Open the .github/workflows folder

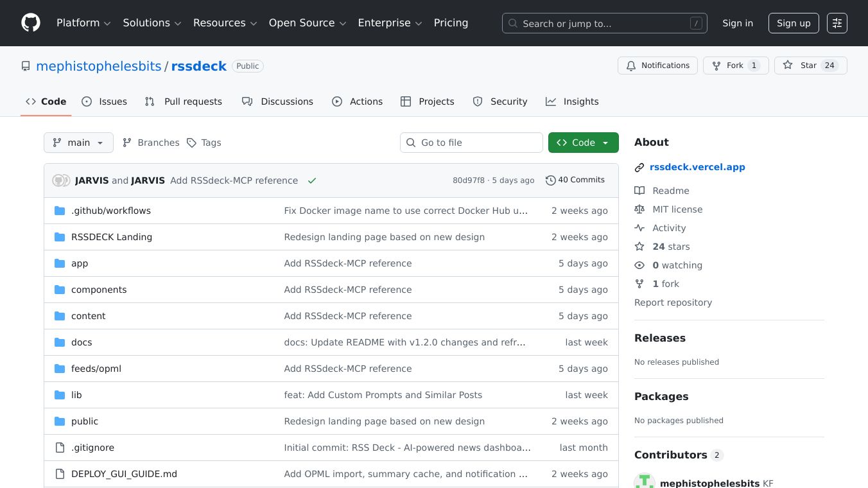(111, 211)
